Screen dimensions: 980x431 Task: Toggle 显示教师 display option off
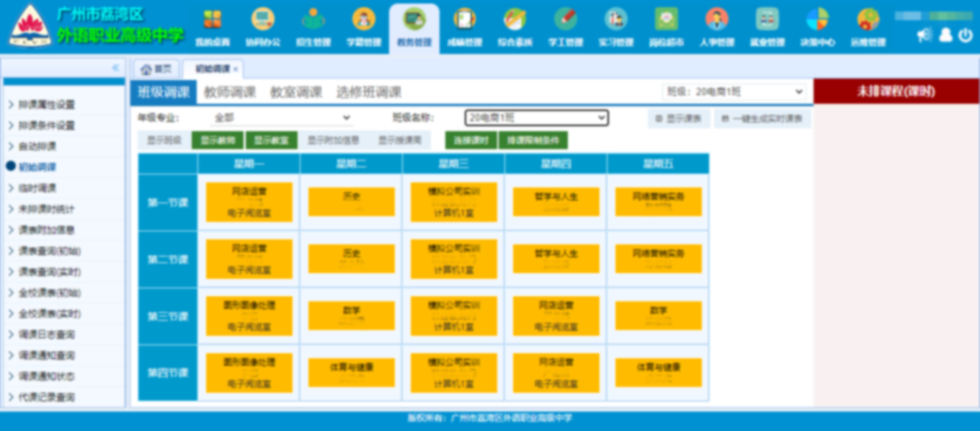[217, 141]
